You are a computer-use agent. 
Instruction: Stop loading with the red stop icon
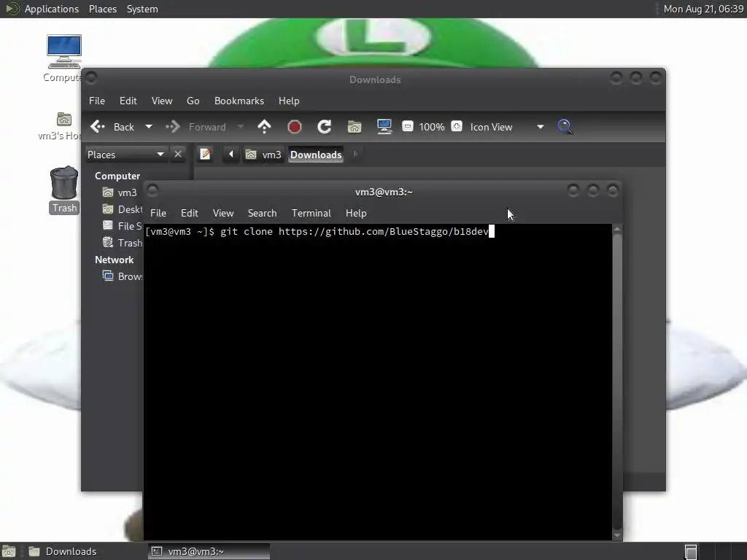tap(295, 127)
